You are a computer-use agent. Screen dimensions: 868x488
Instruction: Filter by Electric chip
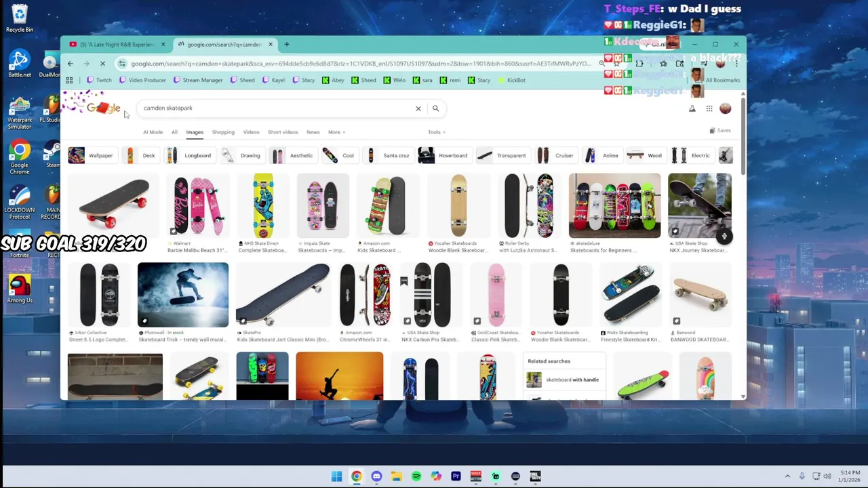pyautogui.click(x=691, y=156)
